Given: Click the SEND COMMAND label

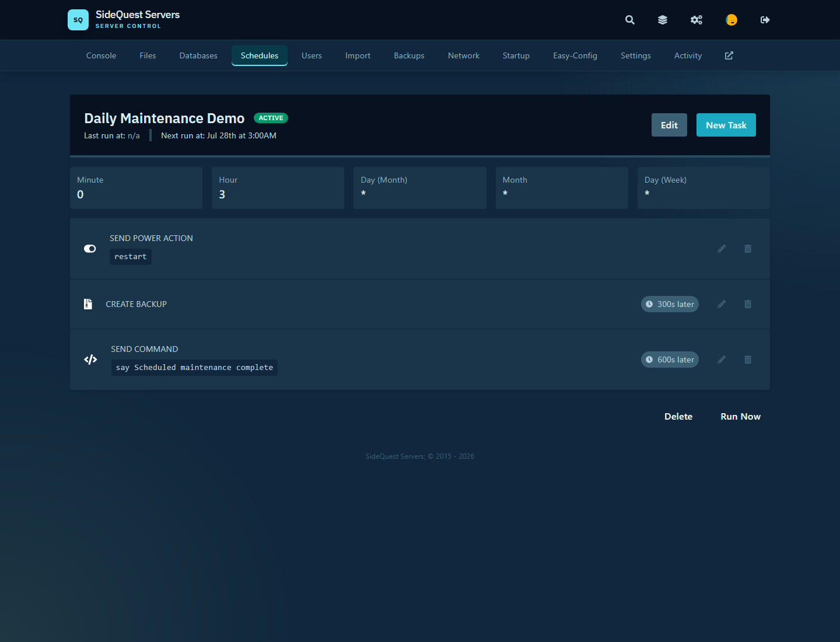Looking at the screenshot, I should [145, 349].
